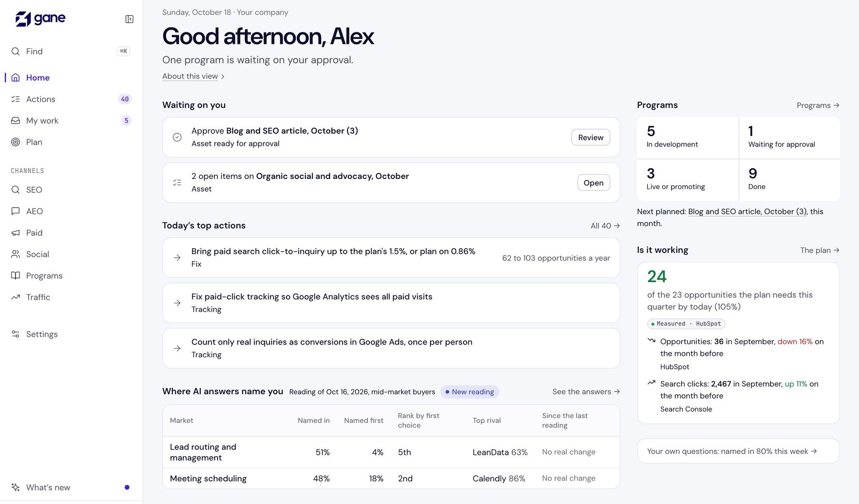859x504 pixels.
Task: Click the Review button
Action: (591, 137)
